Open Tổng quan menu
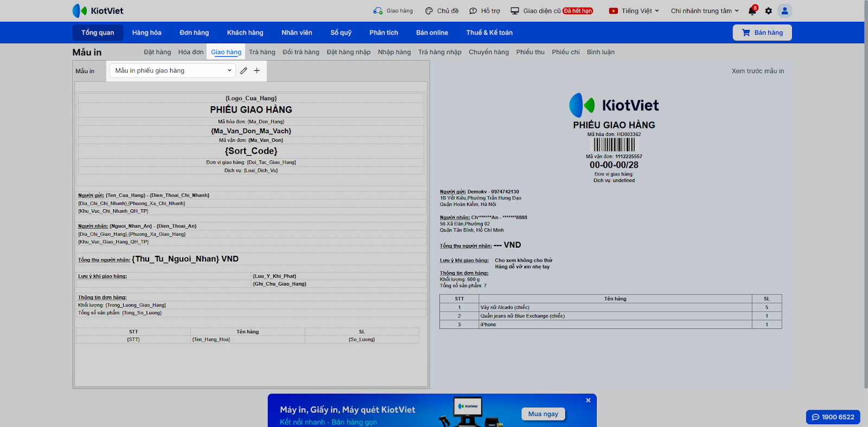This screenshot has width=868, height=427. coord(98,33)
